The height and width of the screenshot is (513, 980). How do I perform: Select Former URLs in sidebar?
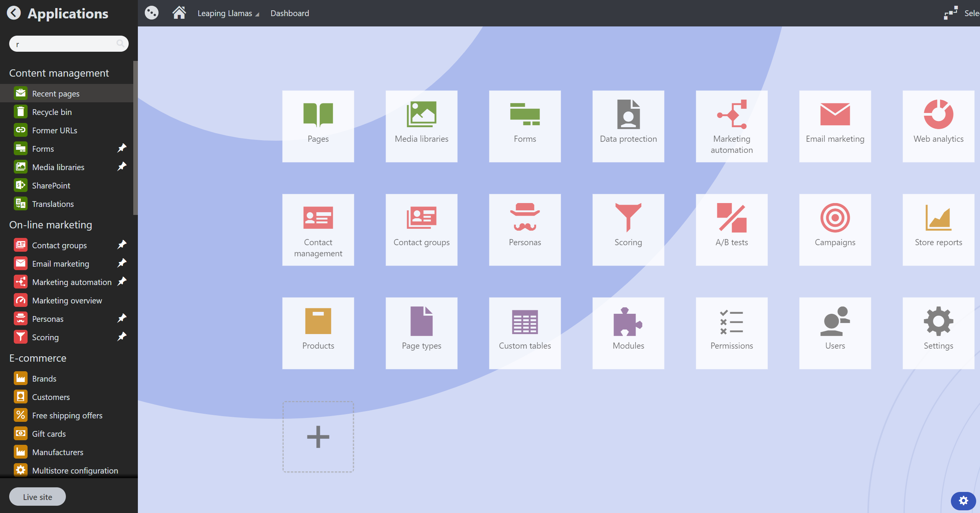pyautogui.click(x=66, y=130)
